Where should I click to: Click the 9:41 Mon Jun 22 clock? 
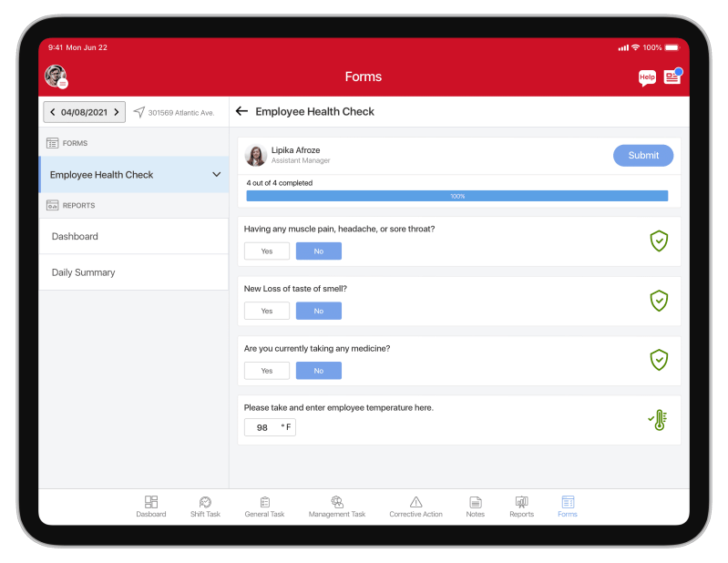click(x=77, y=47)
